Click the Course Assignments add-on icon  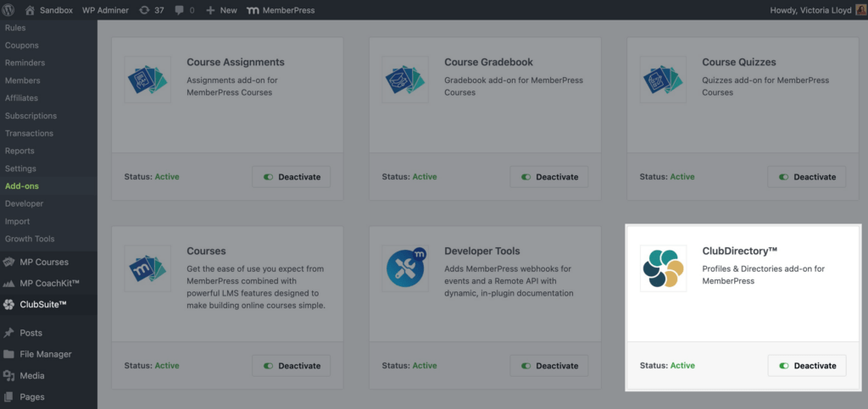tap(147, 80)
